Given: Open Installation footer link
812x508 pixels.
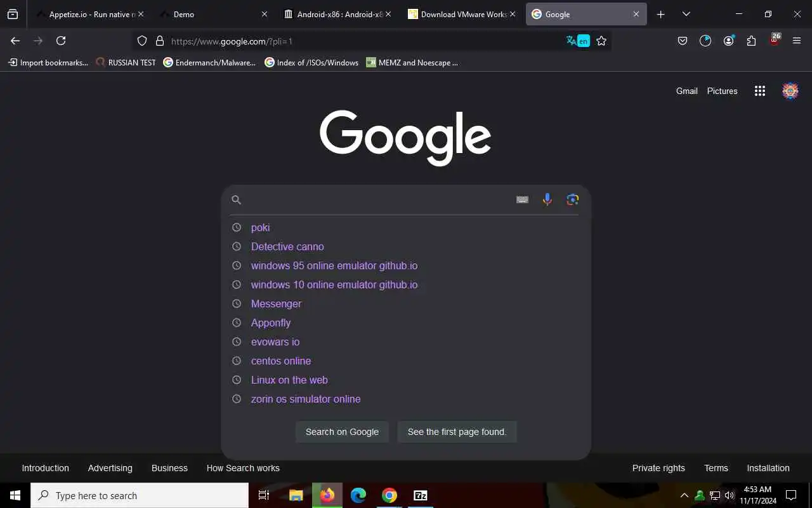Looking at the screenshot, I should point(768,468).
